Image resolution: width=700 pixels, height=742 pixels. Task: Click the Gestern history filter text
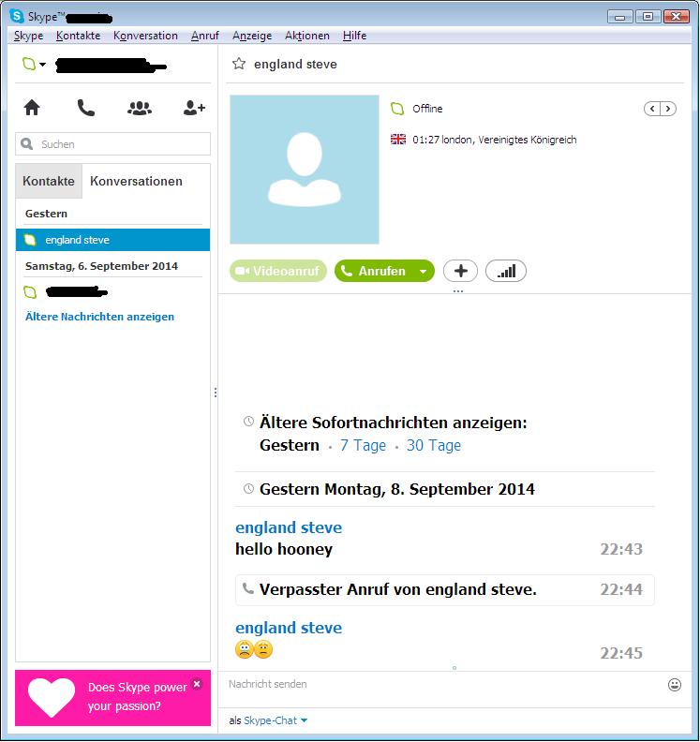coord(290,445)
